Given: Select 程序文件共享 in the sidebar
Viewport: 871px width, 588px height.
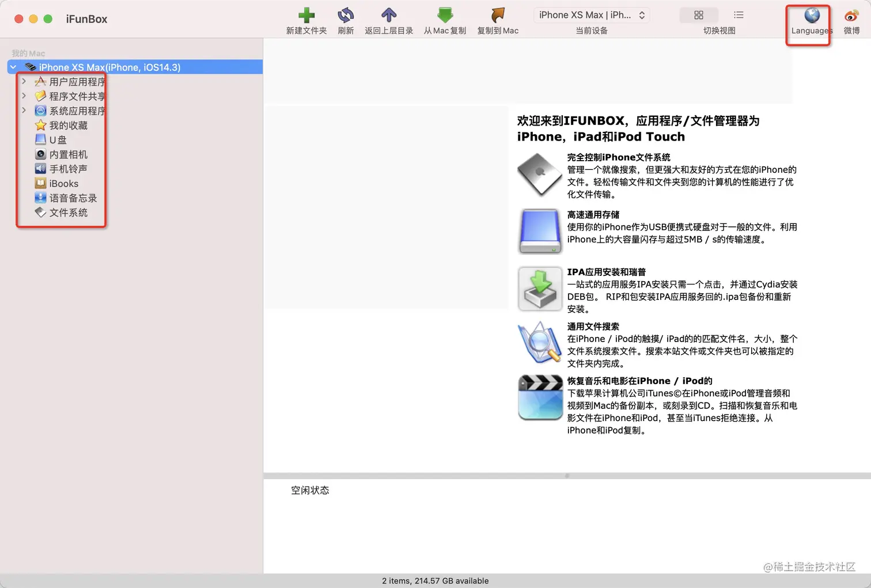Looking at the screenshot, I should pyautogui.click(x=77, y=96).
